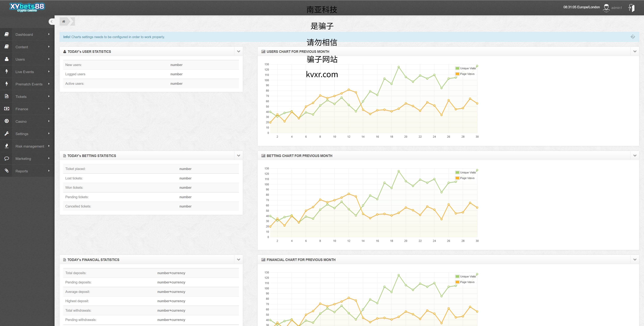Click the Highest deposit row label
Viewport: 644px width, 326px height.
(x=77, y=301)
